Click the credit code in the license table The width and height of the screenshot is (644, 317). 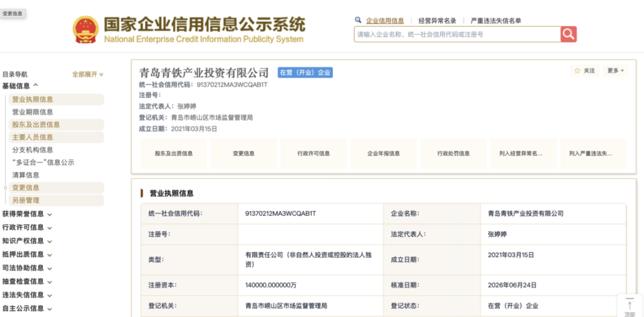[x=280, y=214]
